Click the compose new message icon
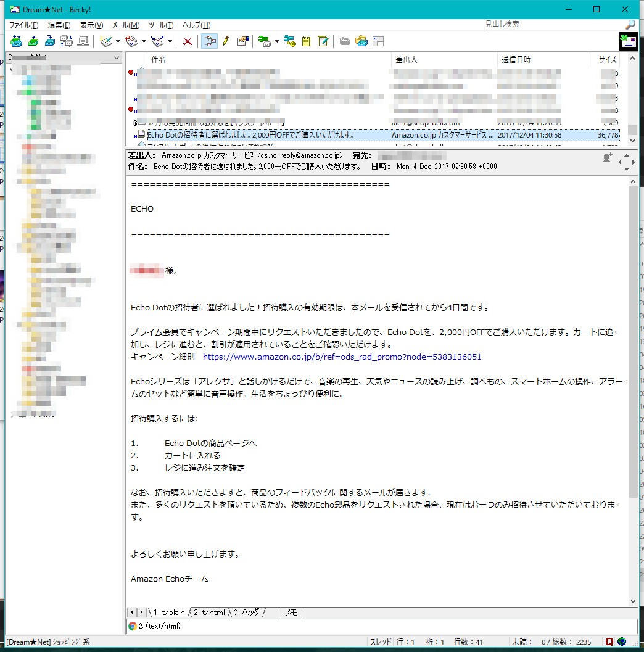The width and height of the screenshot is (644, 652). click(x=106, y=41)
